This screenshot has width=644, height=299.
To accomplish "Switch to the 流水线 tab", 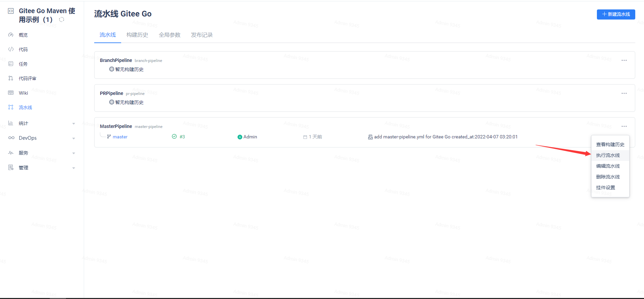I will point(108,35).
